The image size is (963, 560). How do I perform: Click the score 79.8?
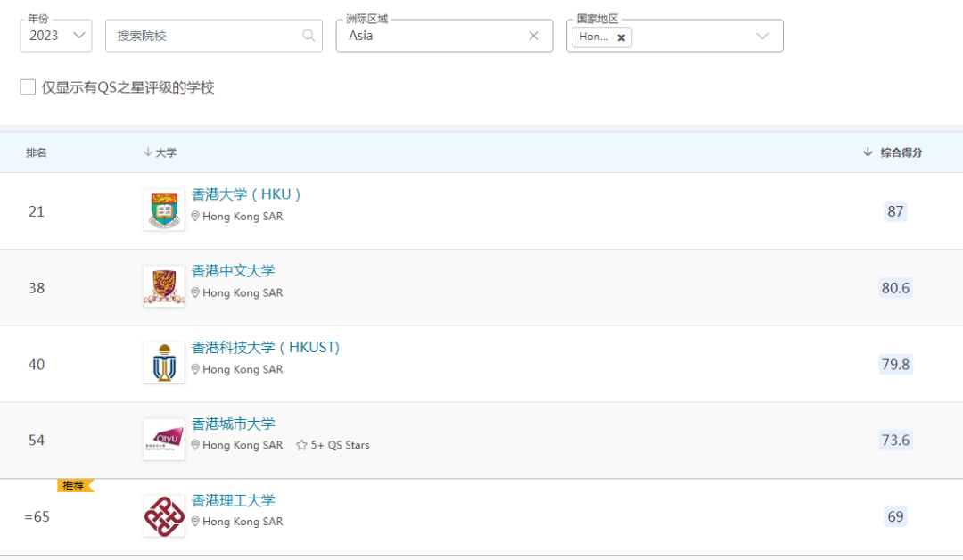(x=895, y=364)
